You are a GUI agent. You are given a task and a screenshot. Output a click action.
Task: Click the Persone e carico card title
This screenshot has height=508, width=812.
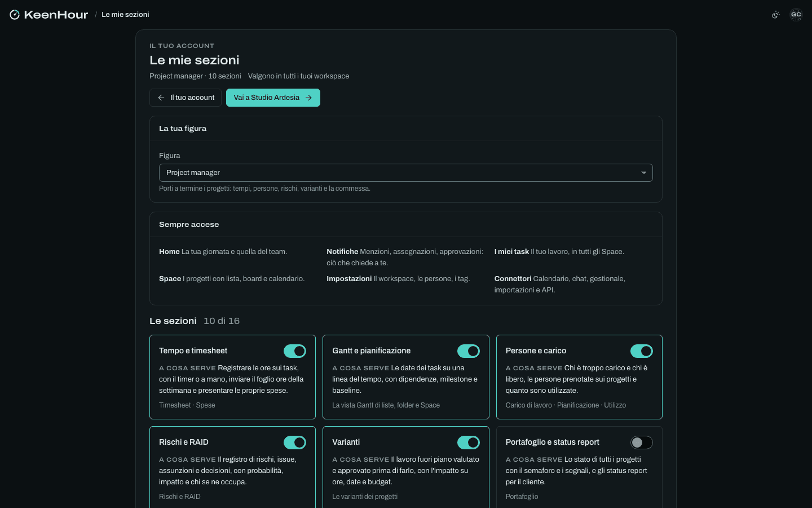[x=536, y=351]
